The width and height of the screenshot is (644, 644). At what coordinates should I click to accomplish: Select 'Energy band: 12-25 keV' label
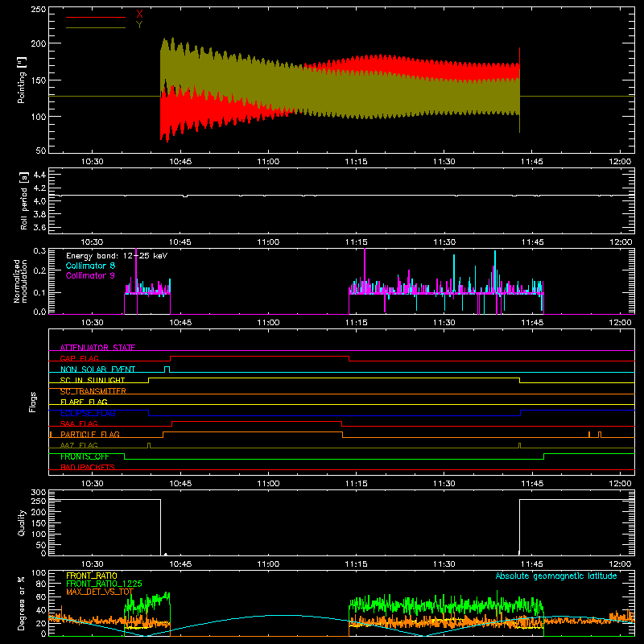(117, 256)
